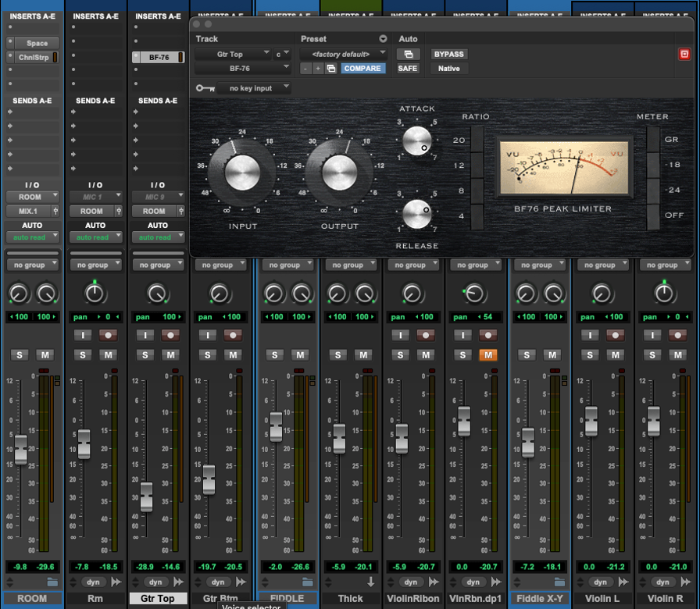
Task: Click the ROOM output plus selector icon
Action: pos(55,211)
